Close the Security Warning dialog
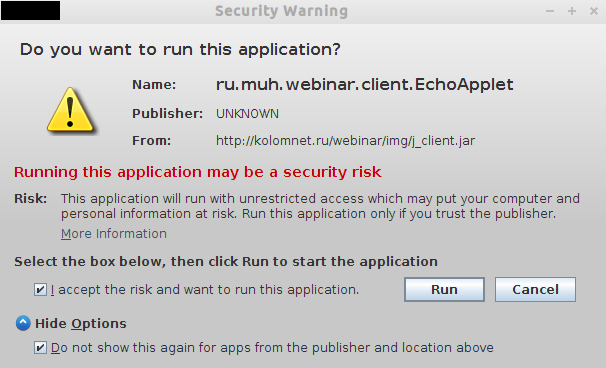The height and width of the screenshot is (368, 606). (x=594, y=11)
